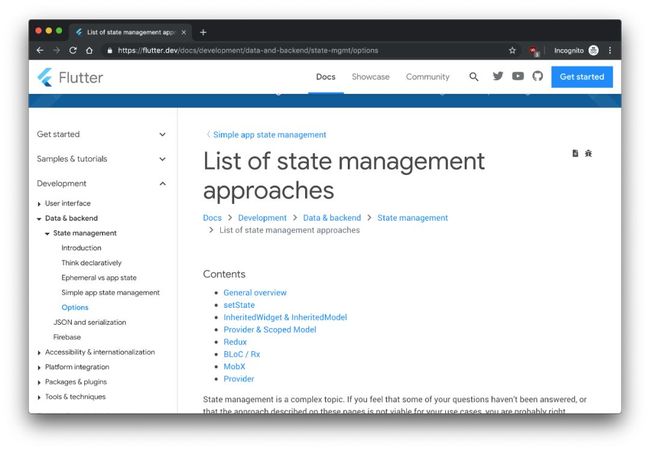The image size is (650, 451).
Task: Click the browser back arrow
Action: point(40,51)
